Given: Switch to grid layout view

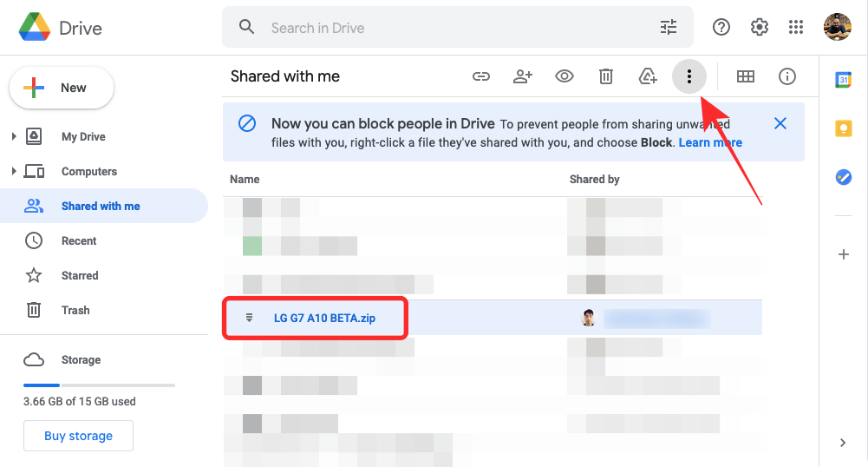Looking at the screenshot, I should 745,76.
